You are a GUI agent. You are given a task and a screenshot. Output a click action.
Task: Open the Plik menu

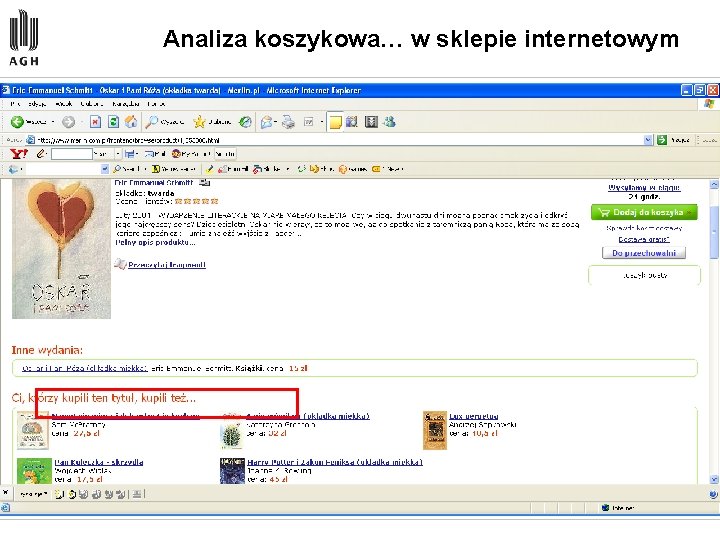click(15, 104)
